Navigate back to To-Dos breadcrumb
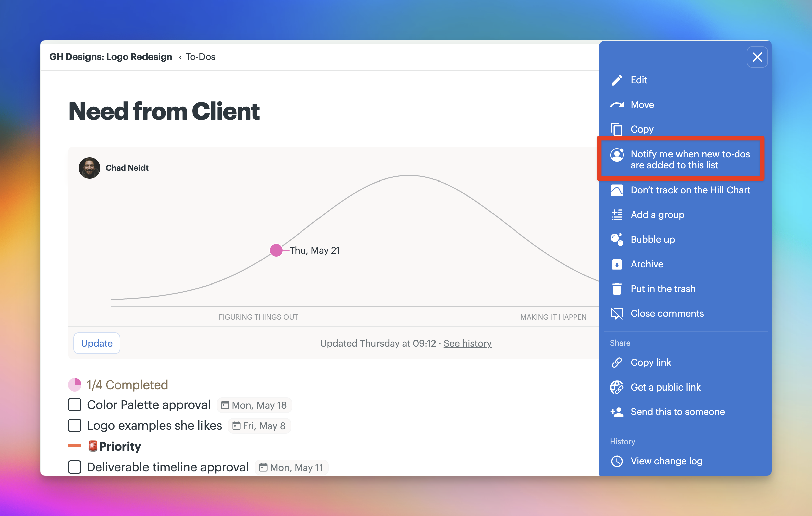The height and width of the screenshot is (516, 812). point(200,57)
